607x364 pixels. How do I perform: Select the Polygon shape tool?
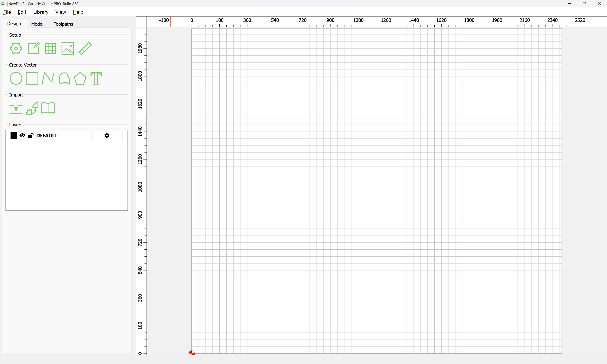80,79
